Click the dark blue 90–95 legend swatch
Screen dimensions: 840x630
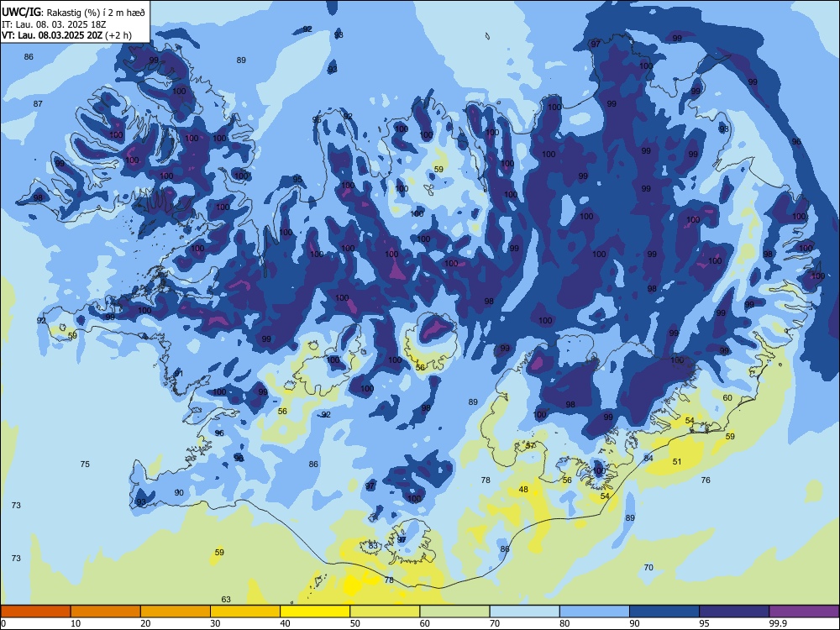tap(664, 612)
